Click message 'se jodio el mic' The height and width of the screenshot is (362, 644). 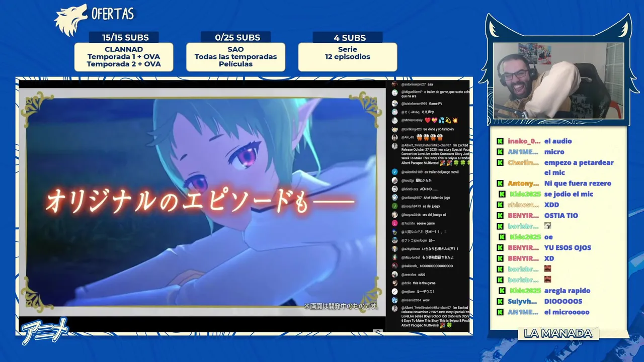click(x=569, y=194)
